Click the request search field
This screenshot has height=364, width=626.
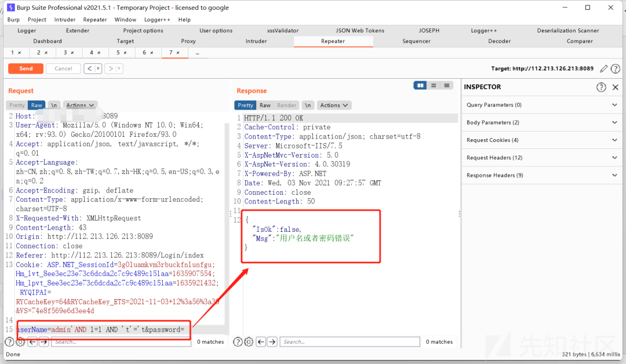click(121, 342)
